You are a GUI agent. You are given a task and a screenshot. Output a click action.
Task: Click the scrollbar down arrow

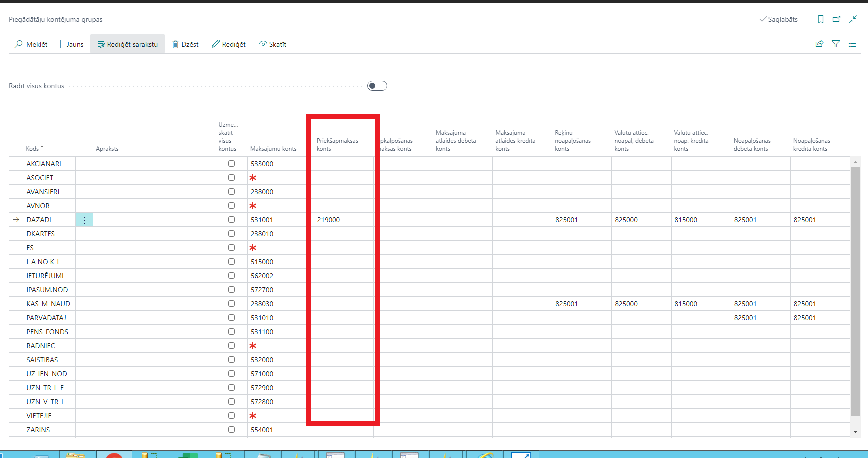855,432
